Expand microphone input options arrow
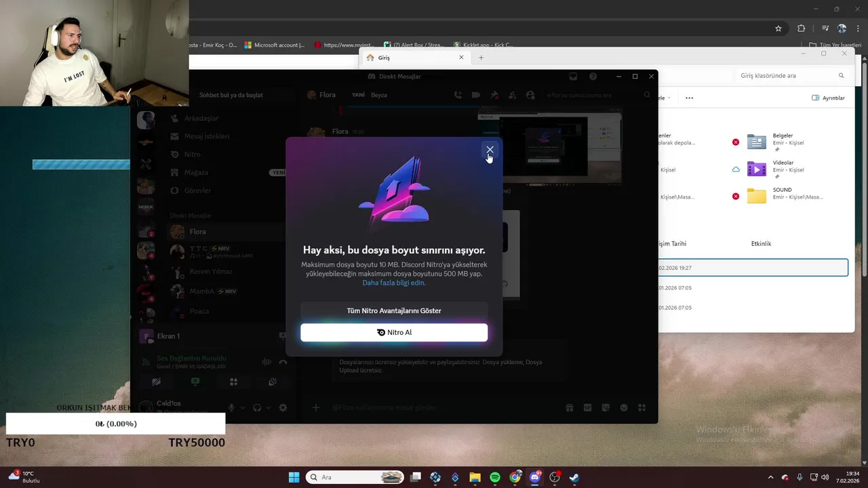The image size is (868, 488). coord(242,407)
